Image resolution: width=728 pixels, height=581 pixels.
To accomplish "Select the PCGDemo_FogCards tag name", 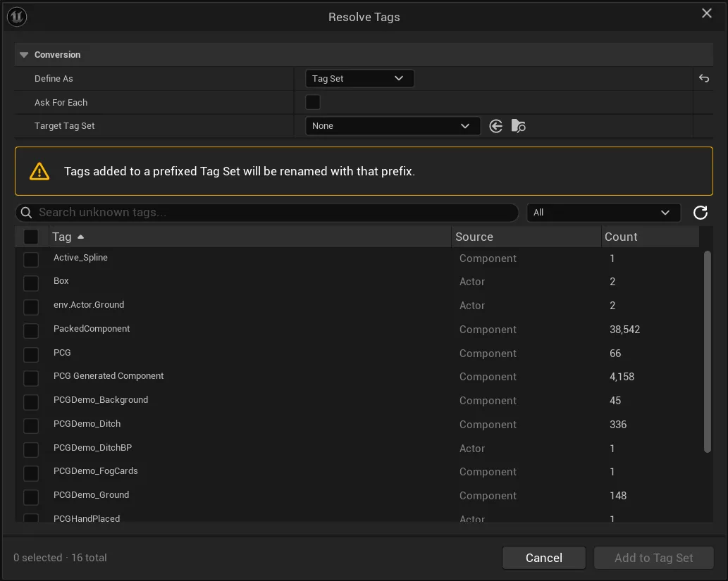I will (96, 471).
